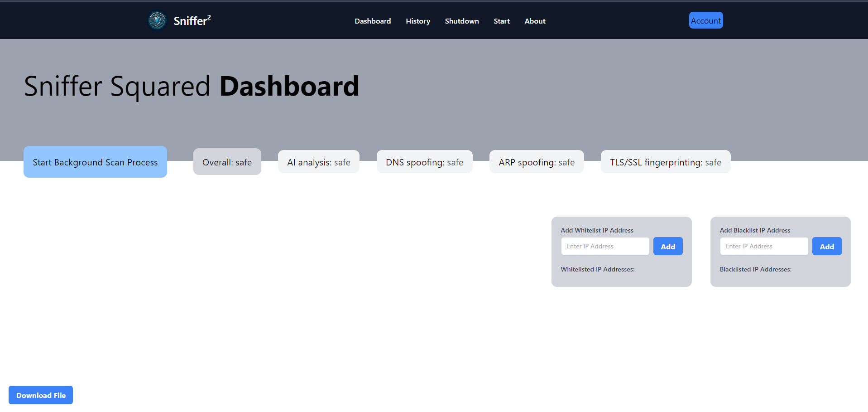Screen dimensions: 868x412
Task: Focus the whitelist IP address field
Action: pos(605,246)
